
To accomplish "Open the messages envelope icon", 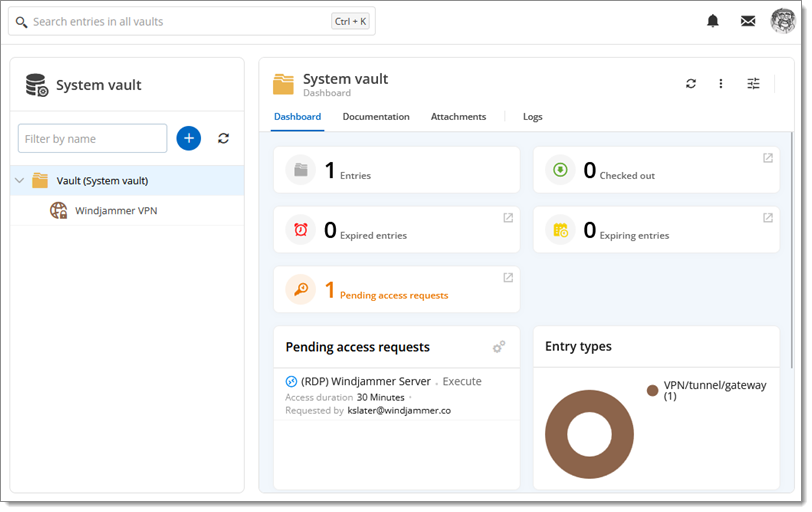I will pos(748,21).
